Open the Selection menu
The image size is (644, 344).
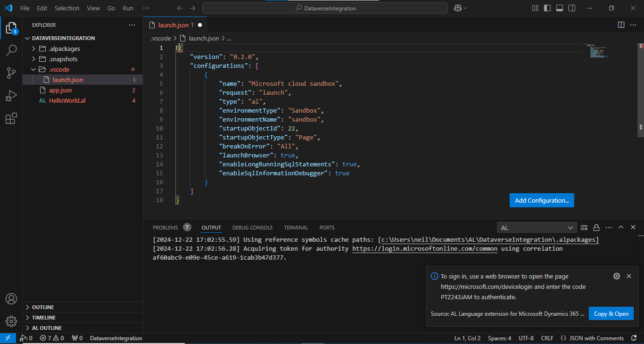(67, 8)
